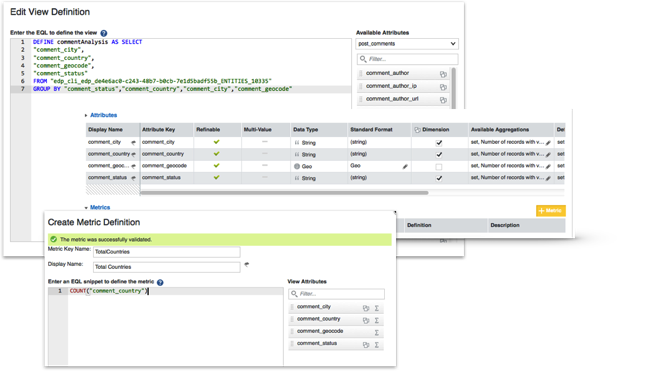
Task: Click sigma icon for comment_status in View Attributes
Action: pyautogui.click(x=377, y=345)
